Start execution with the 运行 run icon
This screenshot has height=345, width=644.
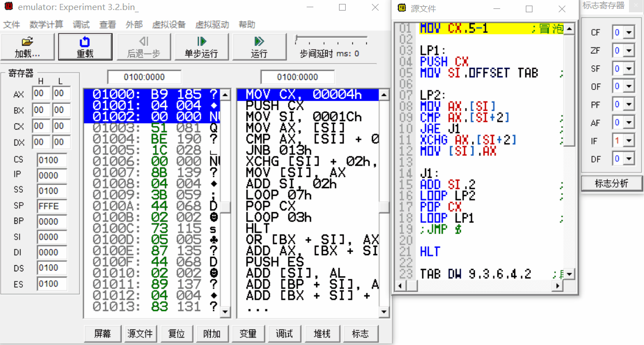[x=259, y=42]
